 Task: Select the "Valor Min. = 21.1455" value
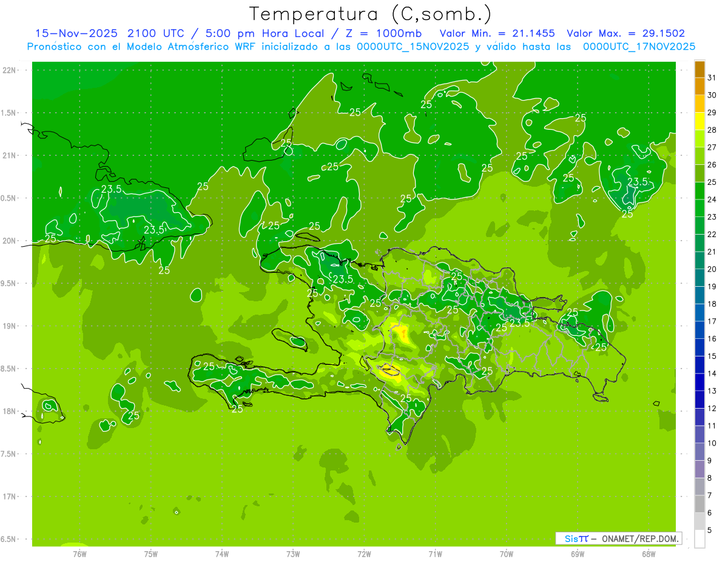click(x=497, y=33)
